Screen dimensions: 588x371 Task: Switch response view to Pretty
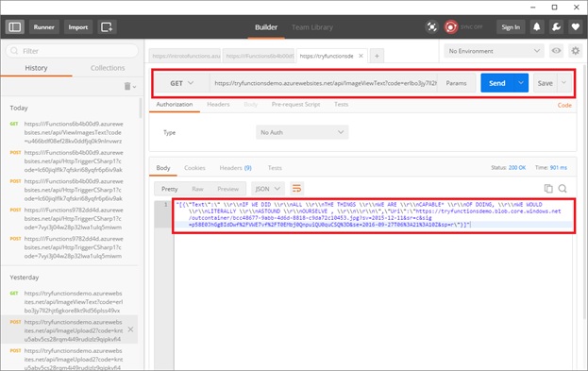tap(170, 189)
